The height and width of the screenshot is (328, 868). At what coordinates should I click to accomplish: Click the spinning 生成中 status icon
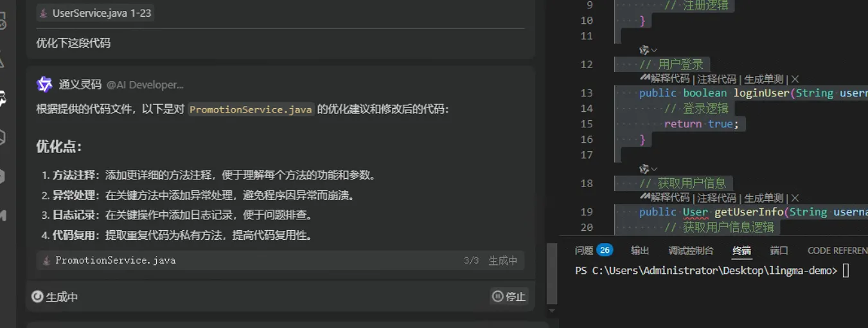[37, 296]
